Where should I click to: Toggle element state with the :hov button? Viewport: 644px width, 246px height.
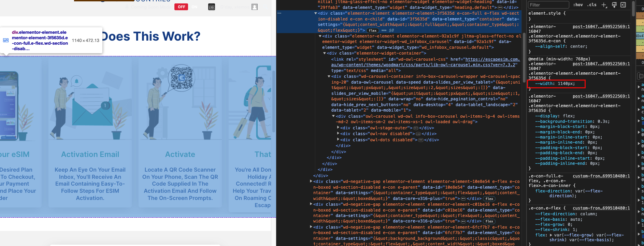[578, 5]
